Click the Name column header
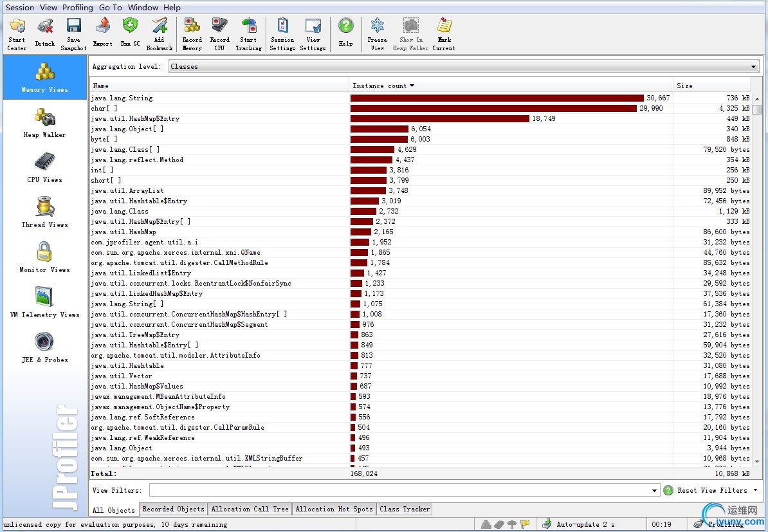Image resolution: width=768 pixels, height=532 pixels. click(x=219, y=86)
